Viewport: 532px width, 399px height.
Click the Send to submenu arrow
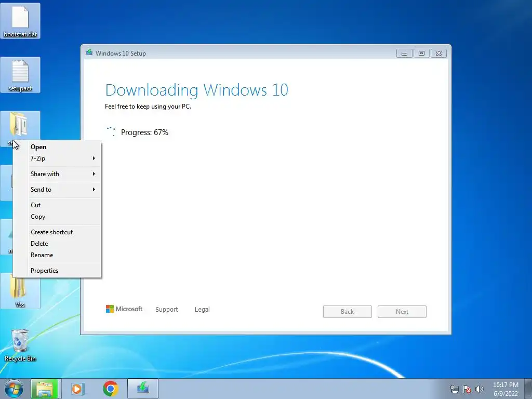[x=94, y=190]
